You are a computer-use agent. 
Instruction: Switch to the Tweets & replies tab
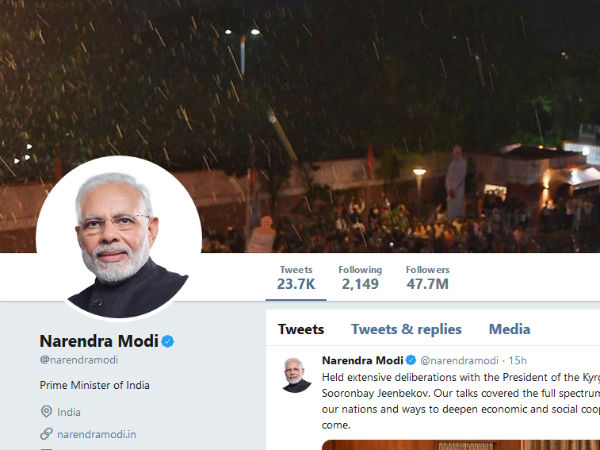[x=406, y=329]
